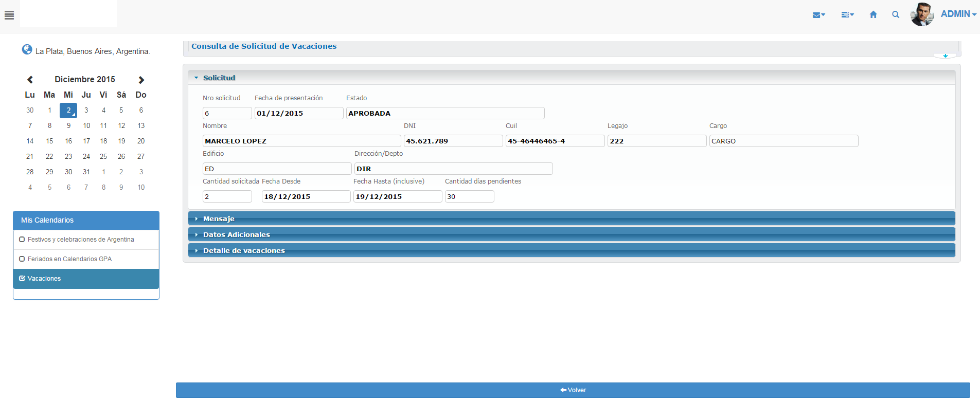Image resolution: width=980 pixels, height=420 pixels.
Task: Click the Nro solicitud field
Action: [x=227, y=113]
